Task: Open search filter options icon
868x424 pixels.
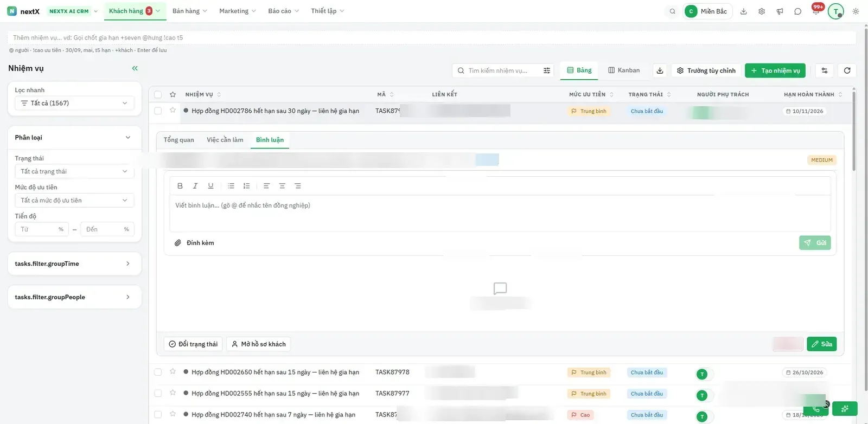Action: coord(547,70)
